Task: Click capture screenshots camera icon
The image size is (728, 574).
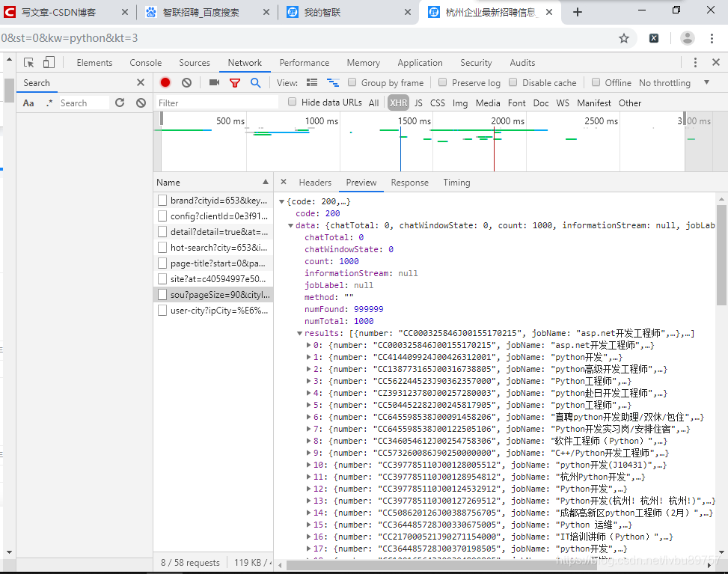Action: 214,82
